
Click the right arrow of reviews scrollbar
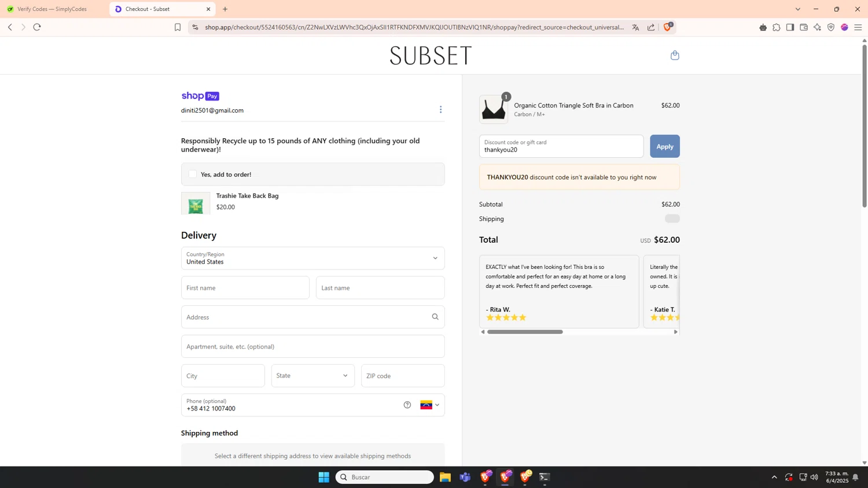[x=675, y=332]
